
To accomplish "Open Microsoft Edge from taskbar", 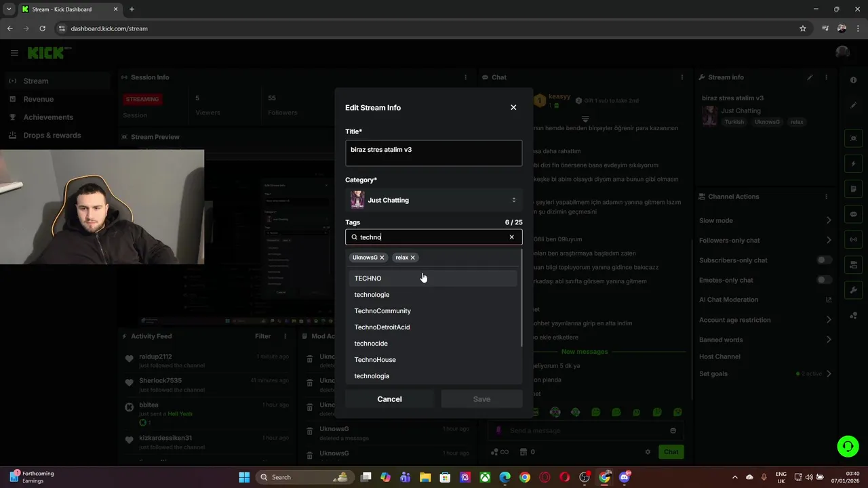I will coord(505,477).
